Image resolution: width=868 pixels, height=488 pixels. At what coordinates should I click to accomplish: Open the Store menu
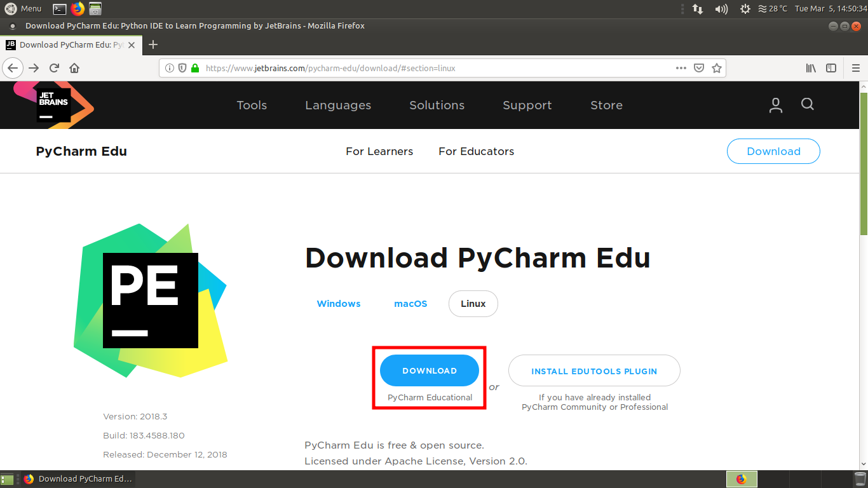pos(607,105)
